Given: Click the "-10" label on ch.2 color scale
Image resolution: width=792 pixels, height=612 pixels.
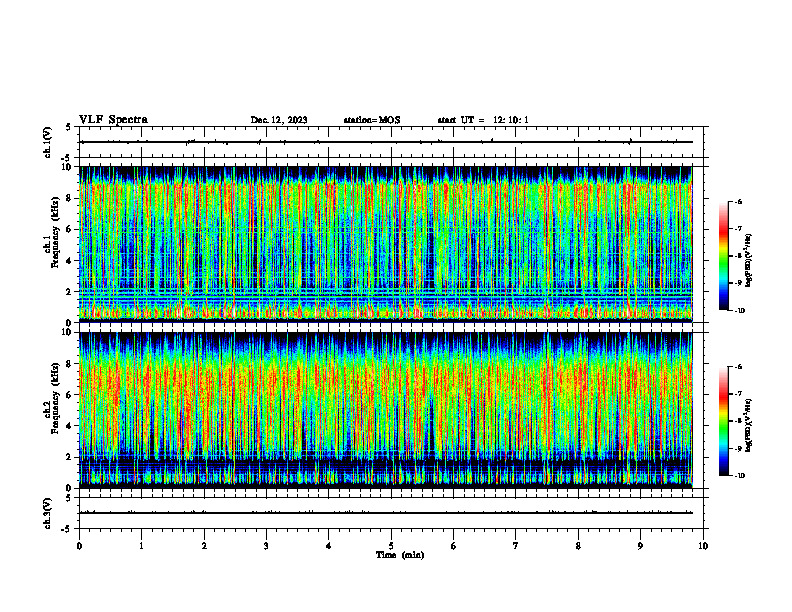Looking at the screenshot, I should [x=739, y=476].
